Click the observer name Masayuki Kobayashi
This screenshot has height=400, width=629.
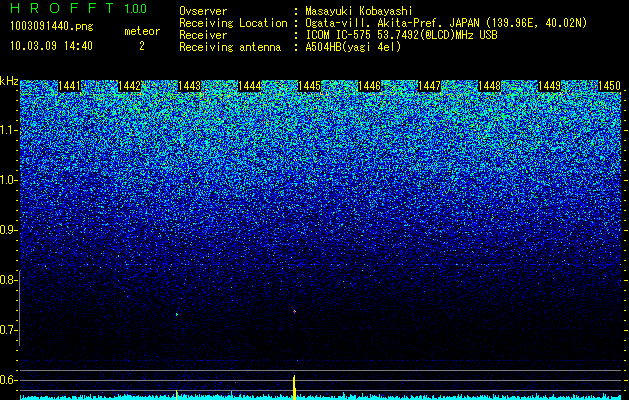[359, 11]
